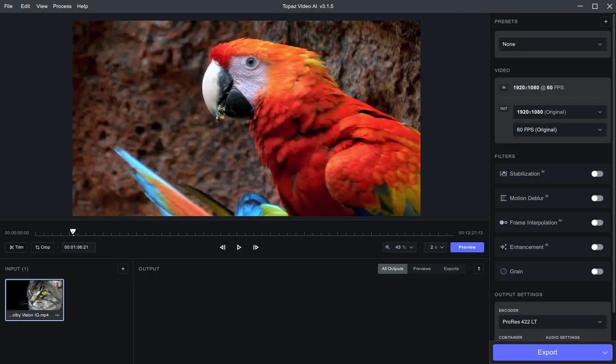The image size is (616, 364).
Task: Open the 2 s preview duration dropdown
Action: tap(436, 247)
